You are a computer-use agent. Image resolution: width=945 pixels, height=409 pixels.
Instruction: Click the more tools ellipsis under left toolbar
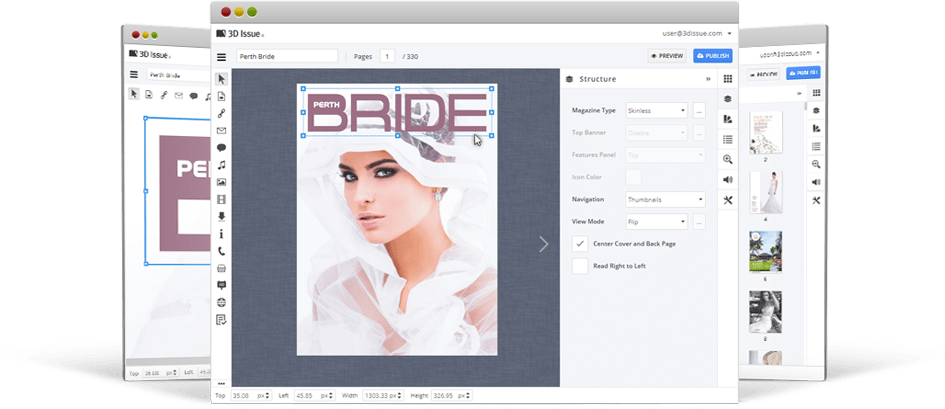point(222,383)
